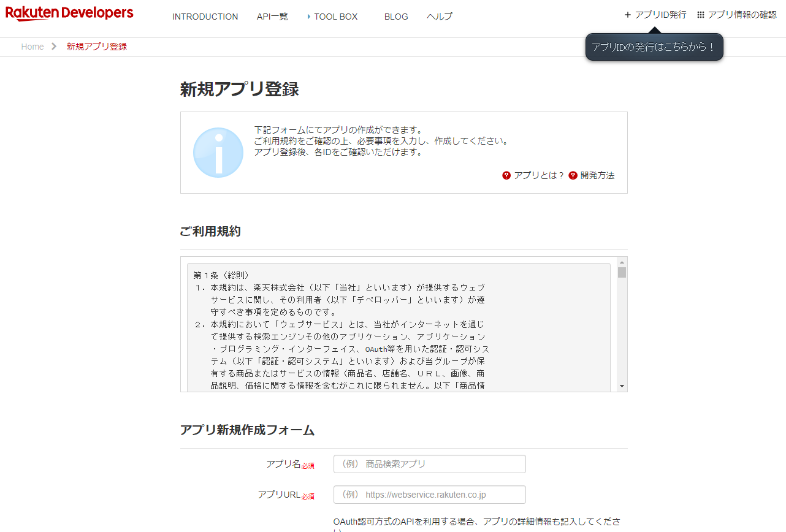Image resolution: width=786 pixels, height=532 pixels.
Task: Click the question icon beside 開発方法
Action: (x=573, y=175)
